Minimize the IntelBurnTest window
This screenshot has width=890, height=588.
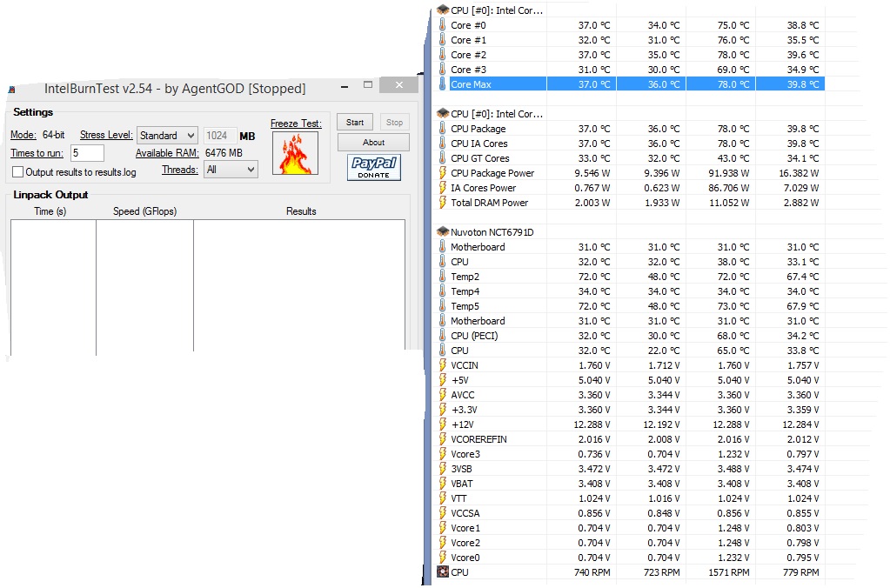pyautogui.click(x=345, y=86)
